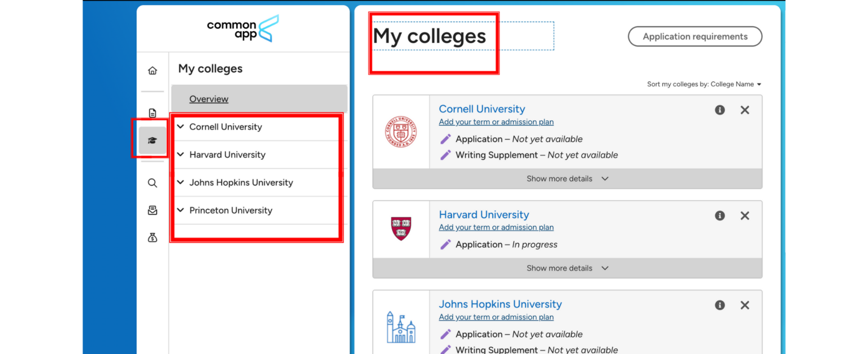Switch to the Overview tab
The height and width of the screenshot is (354, 868).
209,98
